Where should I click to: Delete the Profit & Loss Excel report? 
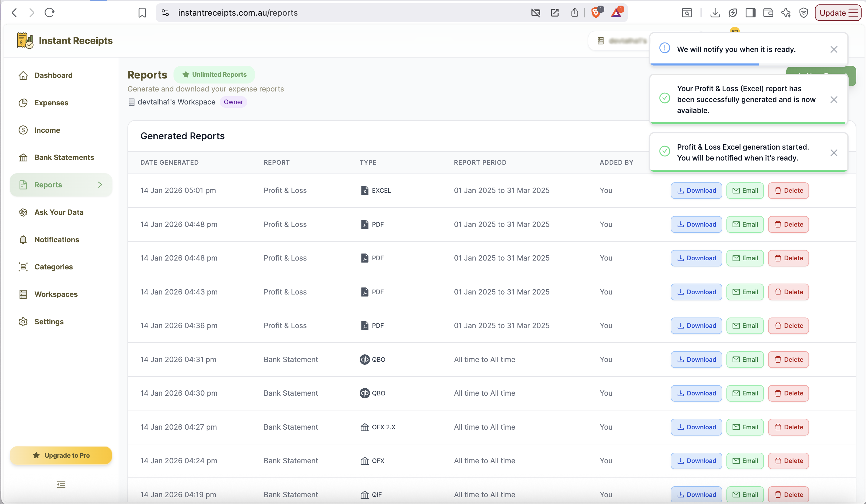[788, 190]
